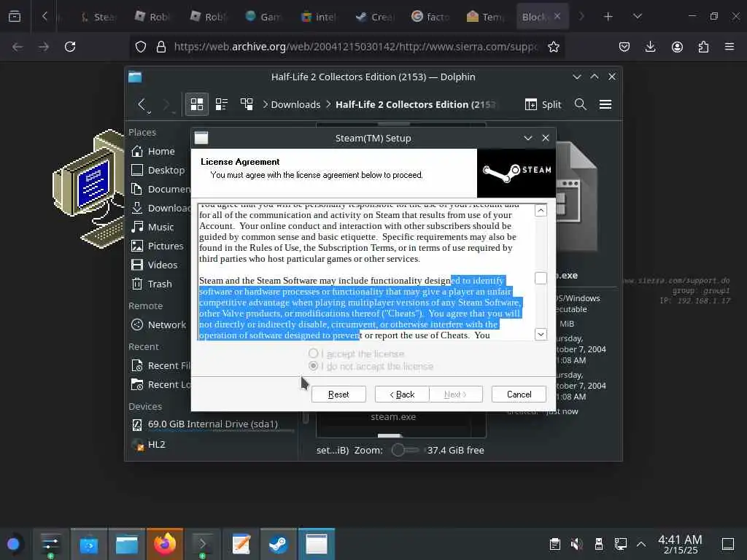Screen dimensions: 747x560
Task: Select the 69.0 GiB Internal Drive device
Action: [212, 424]
